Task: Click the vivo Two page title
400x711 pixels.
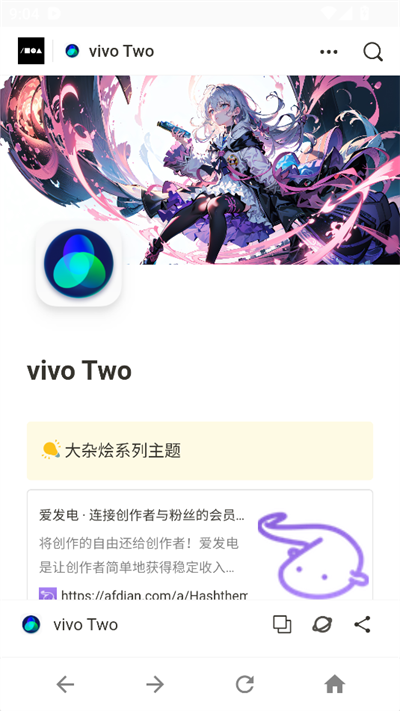Action: coord(79,371)
